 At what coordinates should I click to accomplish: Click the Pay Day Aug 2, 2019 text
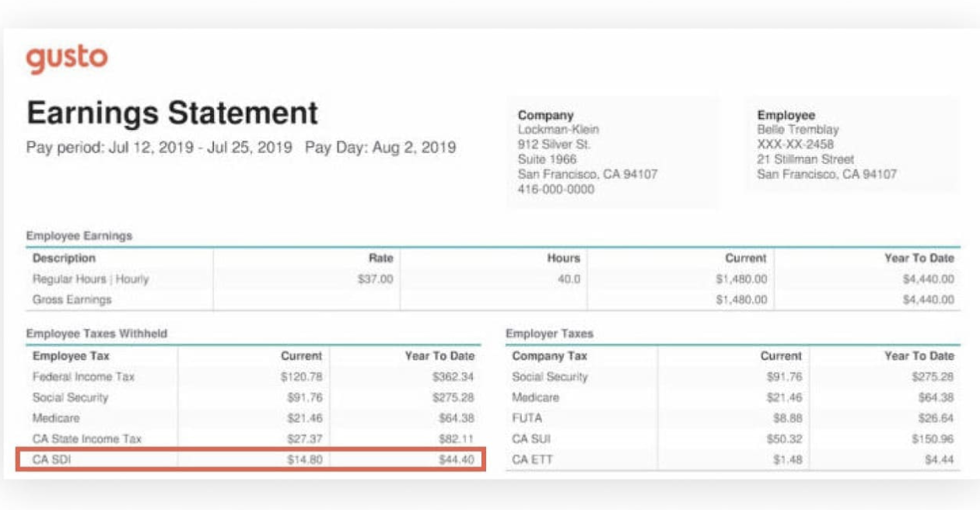(x=380, y=148)
